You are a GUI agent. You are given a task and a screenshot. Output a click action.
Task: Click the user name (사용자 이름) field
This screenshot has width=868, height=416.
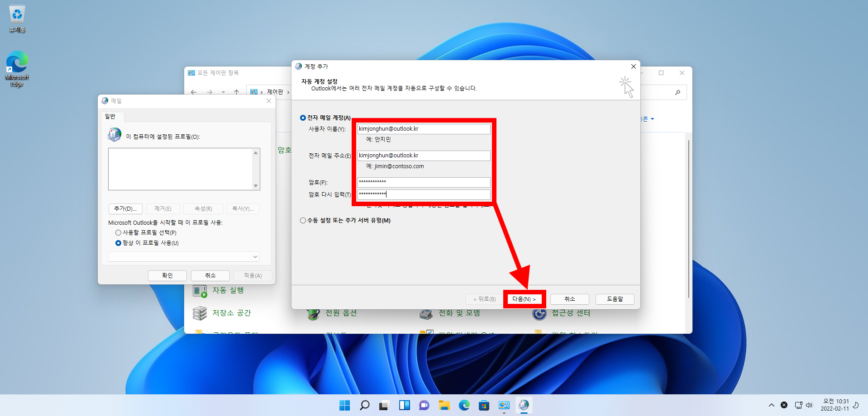[x=424, y=129]
